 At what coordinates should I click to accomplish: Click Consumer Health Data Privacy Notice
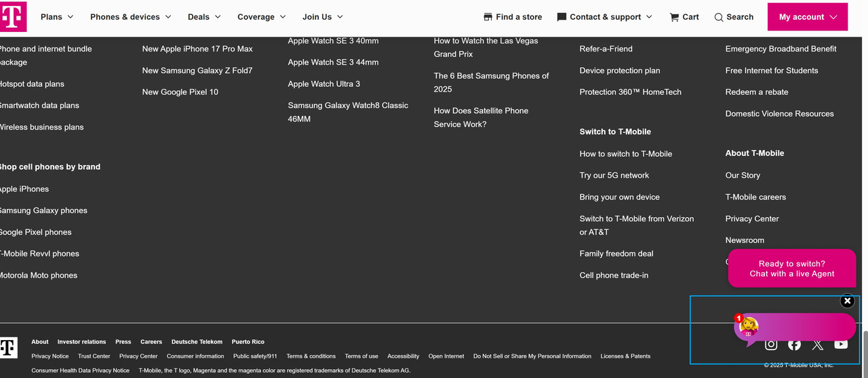pos(81,371)
